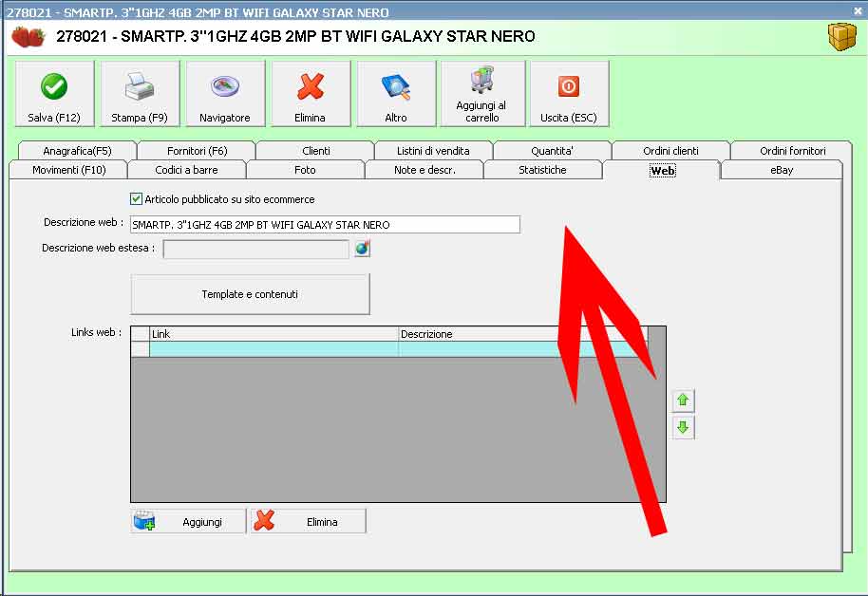The width and height of the screenshot is (868, 596).
Task: Click the empty Link cell in first row
Action: point(274,349)
